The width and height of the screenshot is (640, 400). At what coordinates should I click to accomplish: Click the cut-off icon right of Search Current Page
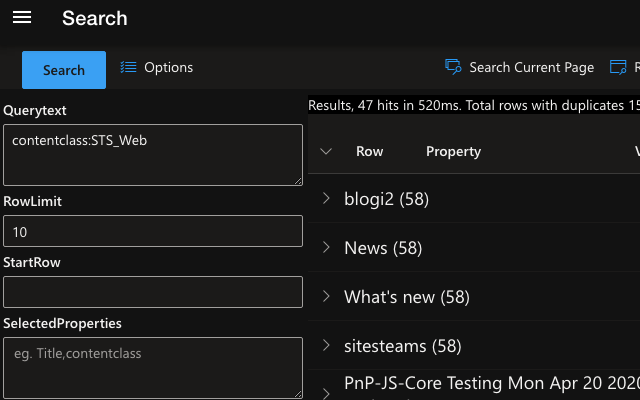point(618,67)
